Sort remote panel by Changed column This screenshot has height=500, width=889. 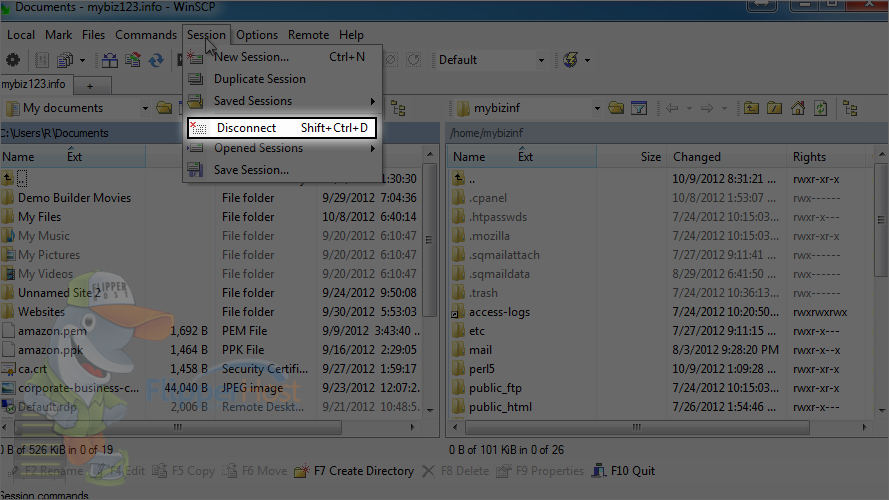coord(726,156)
